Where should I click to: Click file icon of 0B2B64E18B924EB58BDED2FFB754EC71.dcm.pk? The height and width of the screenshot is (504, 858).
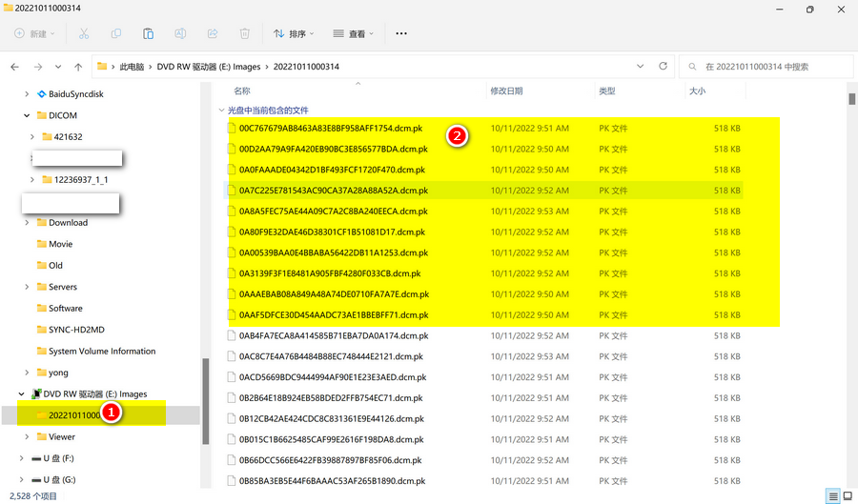(x=232, y=398)
